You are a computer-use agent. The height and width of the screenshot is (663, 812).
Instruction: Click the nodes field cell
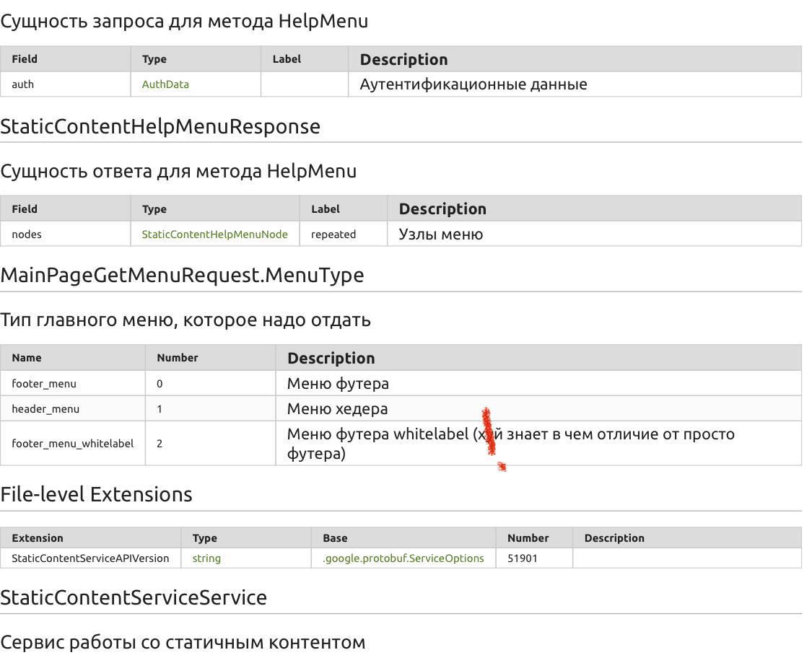(x=27, y=234)
